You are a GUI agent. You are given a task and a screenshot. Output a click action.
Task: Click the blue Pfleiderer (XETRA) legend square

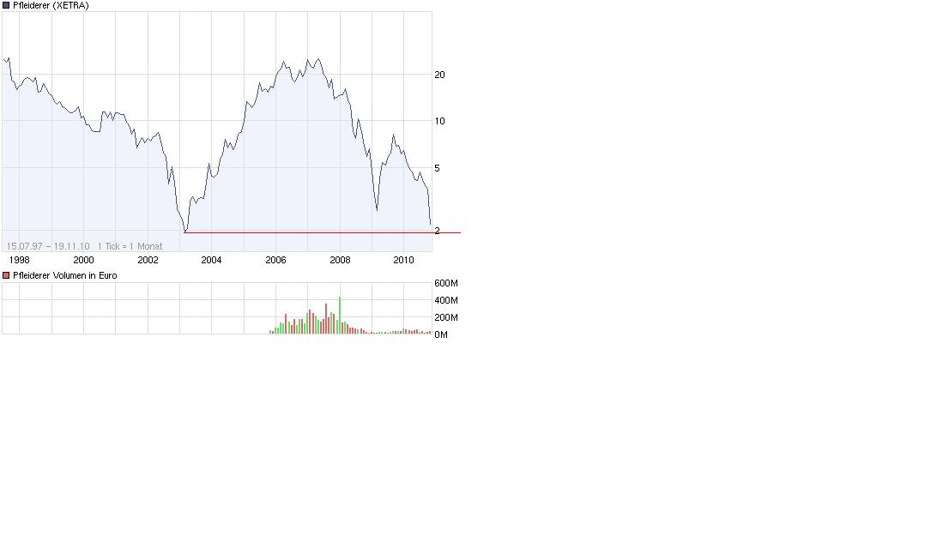pyautogui.click(x=6, y=5)
